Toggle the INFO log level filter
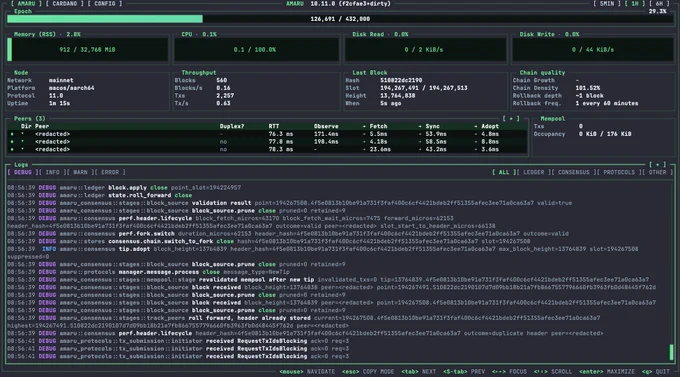Image resolution: width=680 pixels, height=377 pixels. [x=52, y=172]
